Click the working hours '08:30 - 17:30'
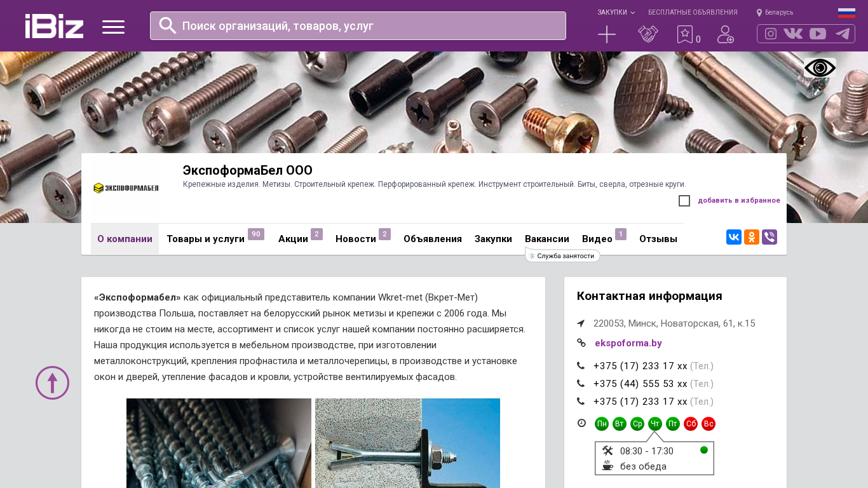The height and width of the screenshot is (488, 868). [647, 451]
